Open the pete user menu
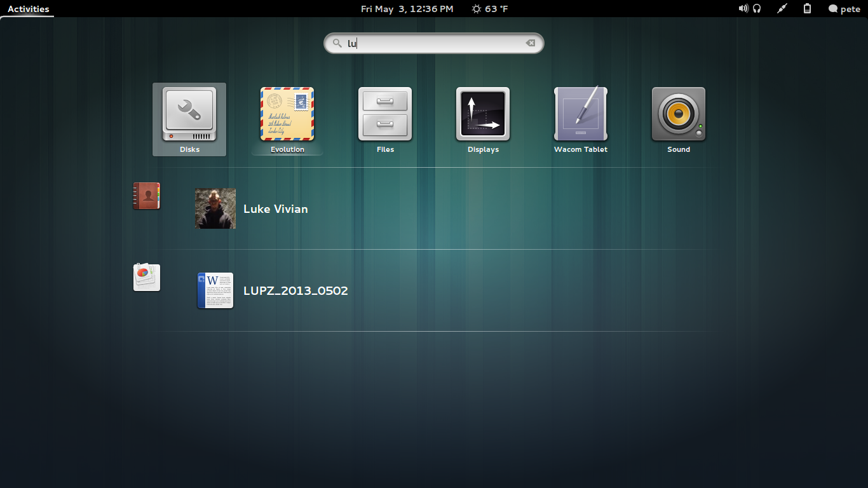868x488 pixels. (844, 9)
